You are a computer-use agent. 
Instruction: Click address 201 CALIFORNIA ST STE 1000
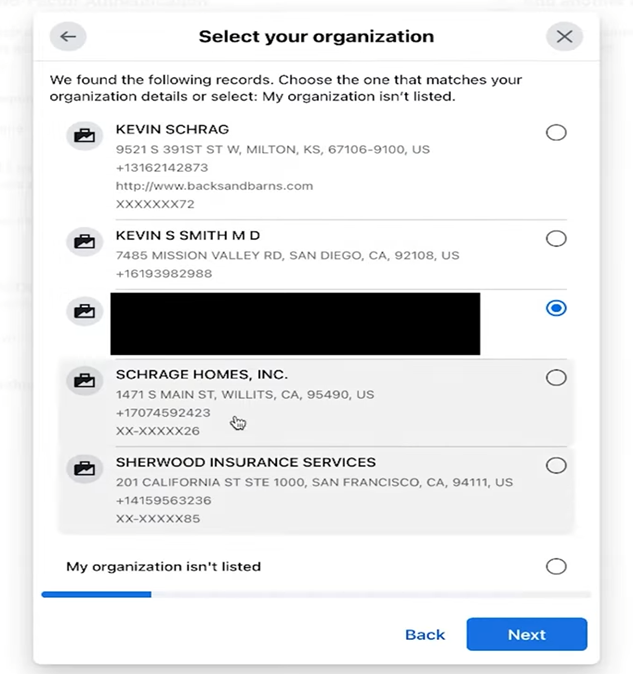(315, 482)
